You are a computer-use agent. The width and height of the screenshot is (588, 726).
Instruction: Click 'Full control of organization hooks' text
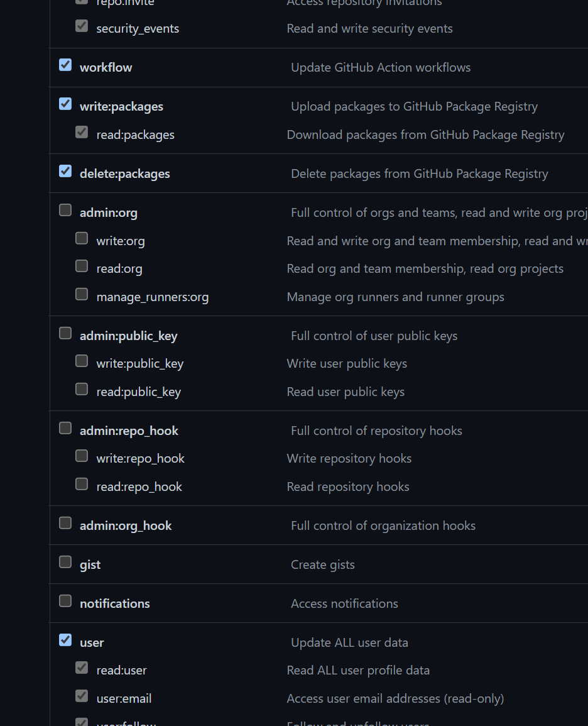pos(383,526)
